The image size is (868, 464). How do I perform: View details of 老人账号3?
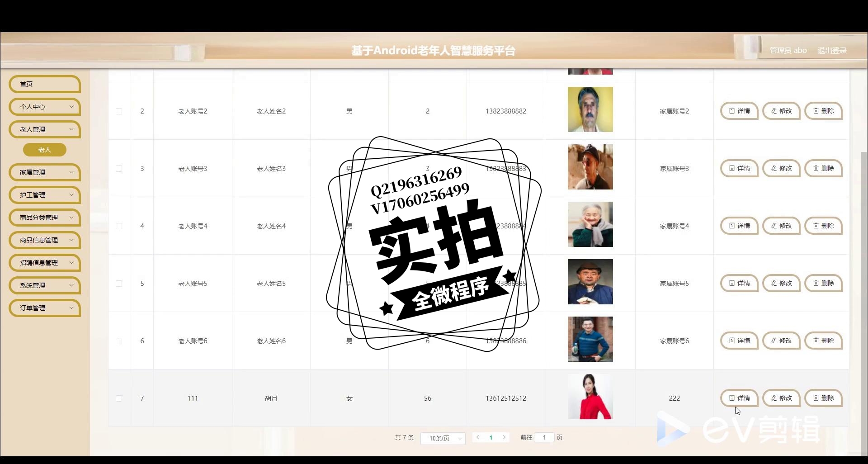[x=739, y=168]
